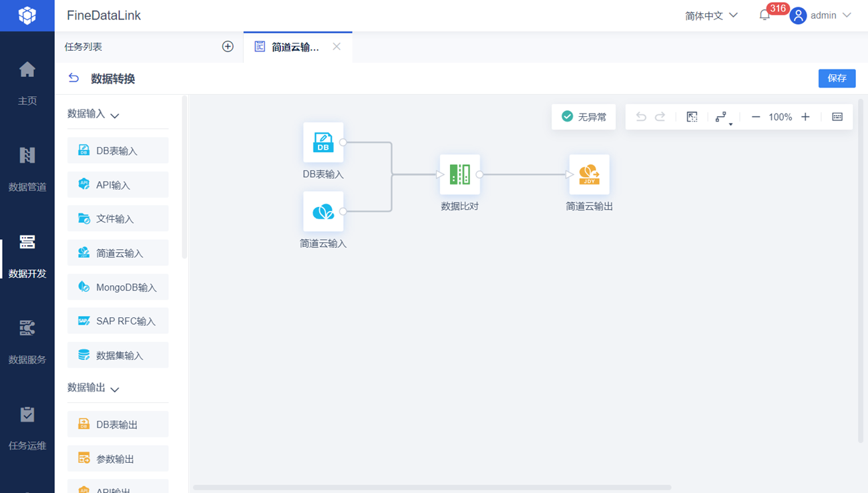Click the operator palette vertical scrollbar
This screenshot has height=493, width=868.
point(185,177)
